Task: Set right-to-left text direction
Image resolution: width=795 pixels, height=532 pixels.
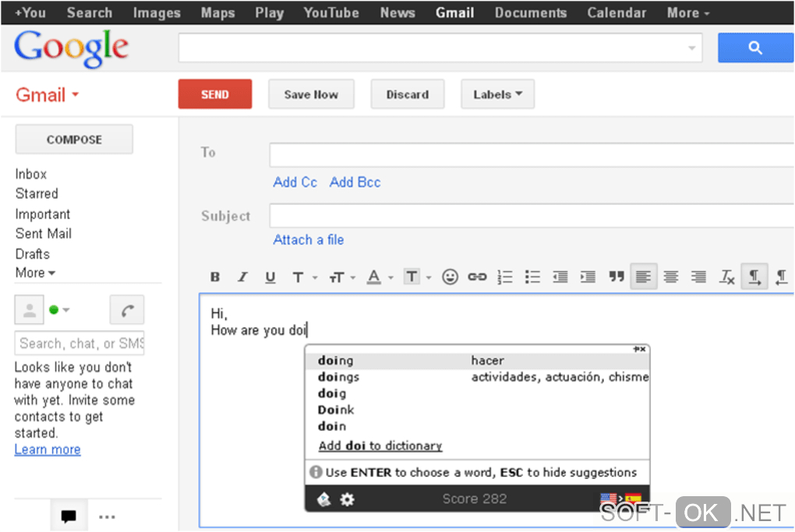Action: pyautogui.click(x=782, y=277)
